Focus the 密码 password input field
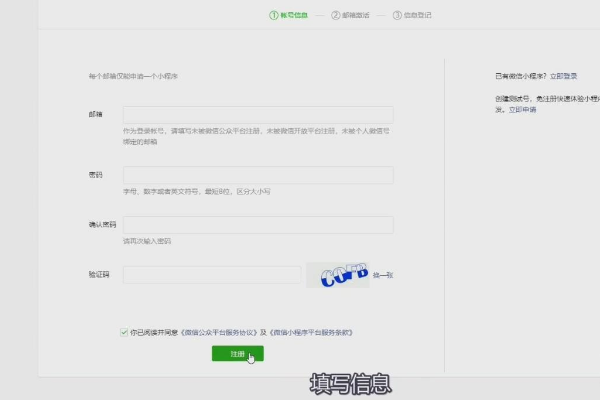This screenshot has width=600, height=400. point(258,175)
